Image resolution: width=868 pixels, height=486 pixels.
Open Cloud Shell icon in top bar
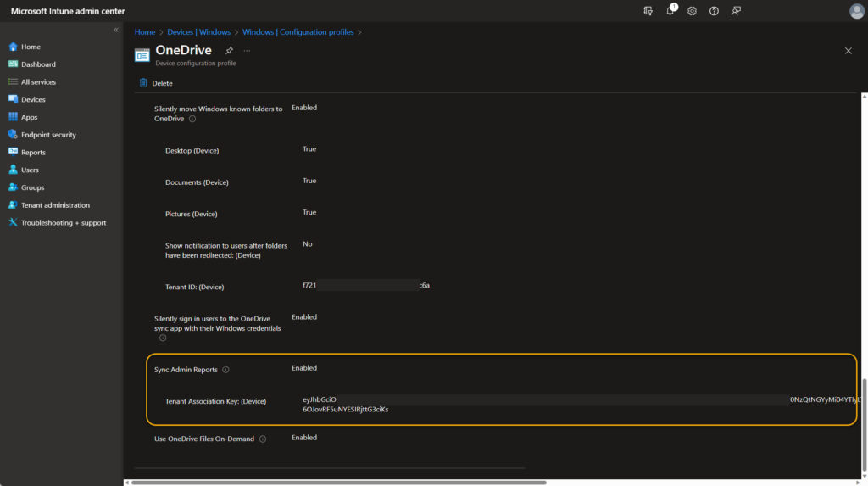click(648, 11)
